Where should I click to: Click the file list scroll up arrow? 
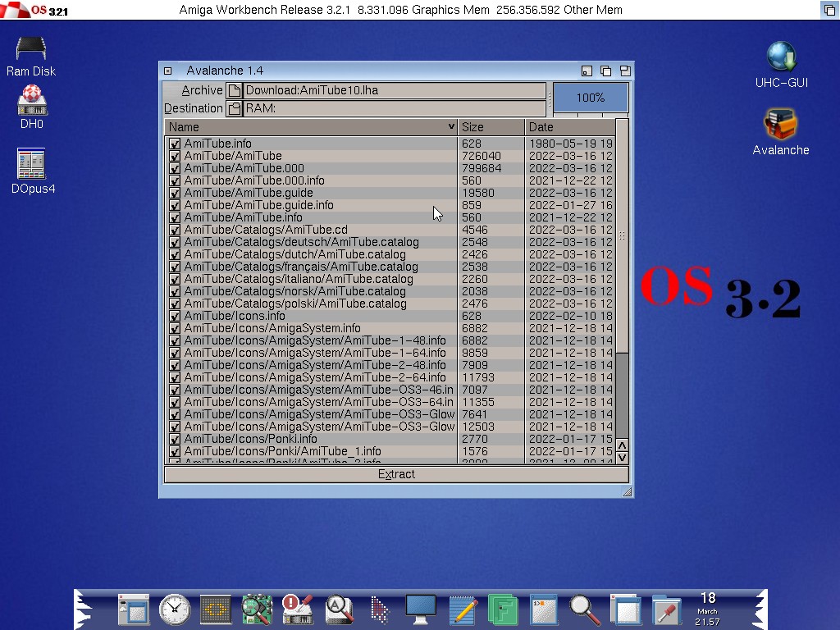tap(622, 445)
